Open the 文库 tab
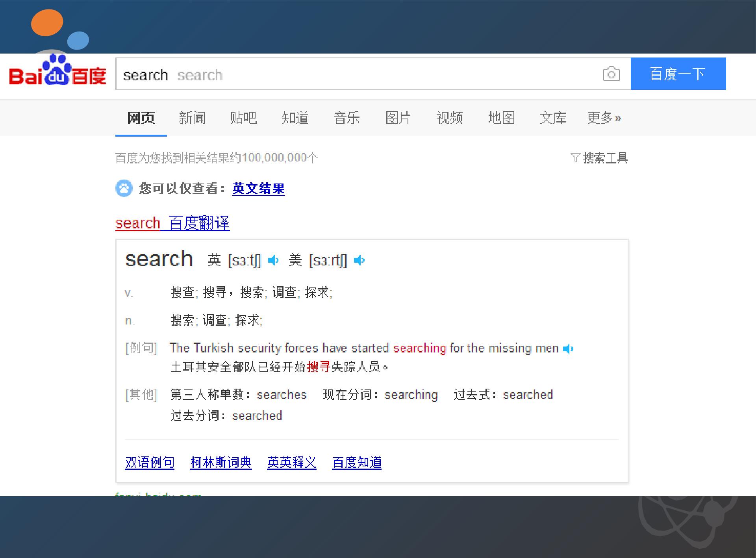Image resolution: width=756 pixels, height=558 pixels. click(553, 118)
